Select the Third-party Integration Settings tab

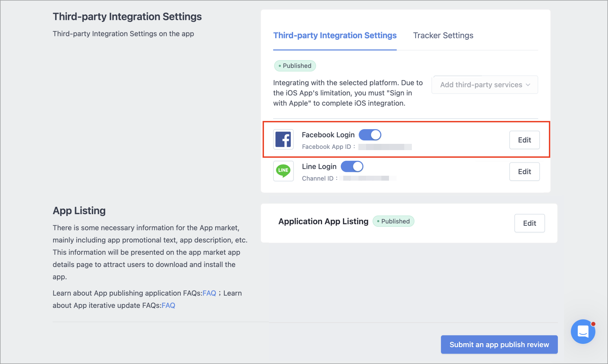tap(335, 35)
